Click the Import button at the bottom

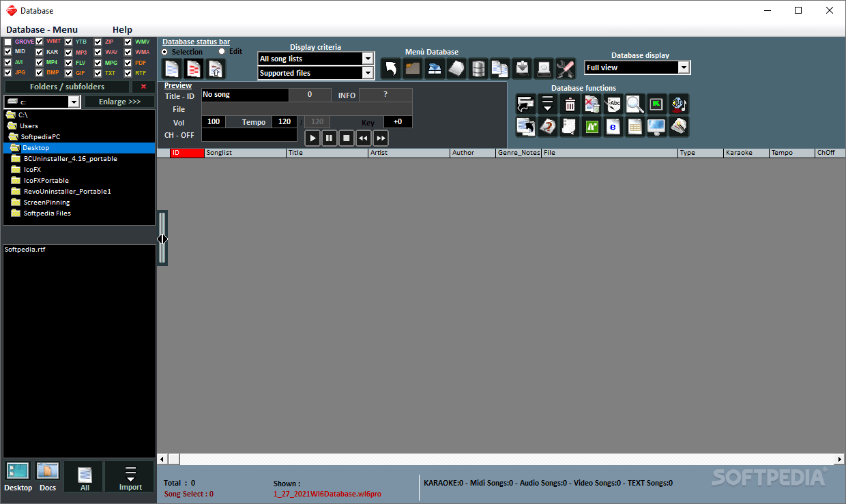tap(129, 475)
